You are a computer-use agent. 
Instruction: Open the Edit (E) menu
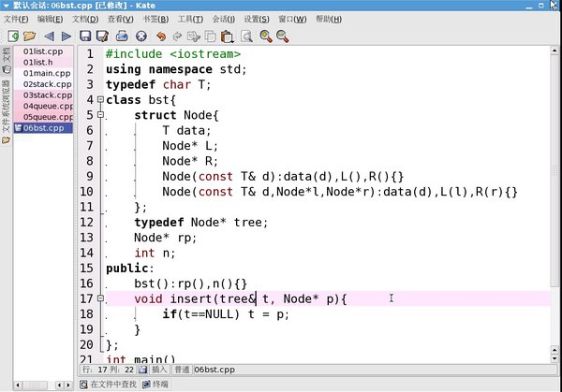coord(51,19)
